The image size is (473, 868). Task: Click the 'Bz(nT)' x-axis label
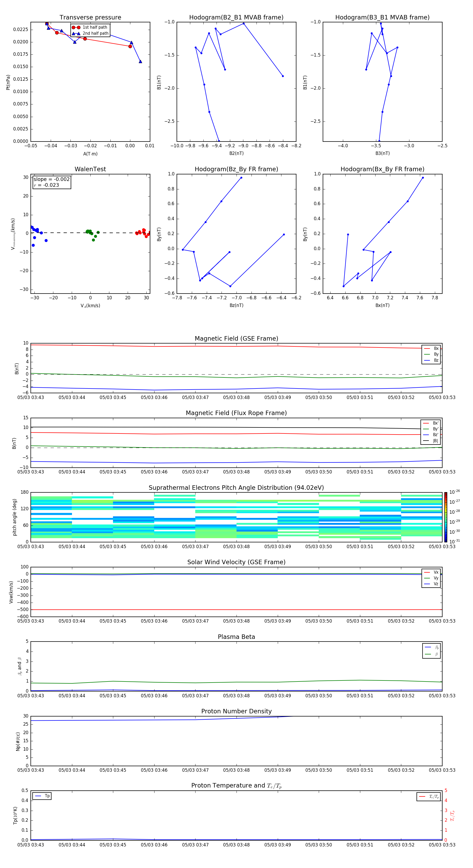pos(236,305)
